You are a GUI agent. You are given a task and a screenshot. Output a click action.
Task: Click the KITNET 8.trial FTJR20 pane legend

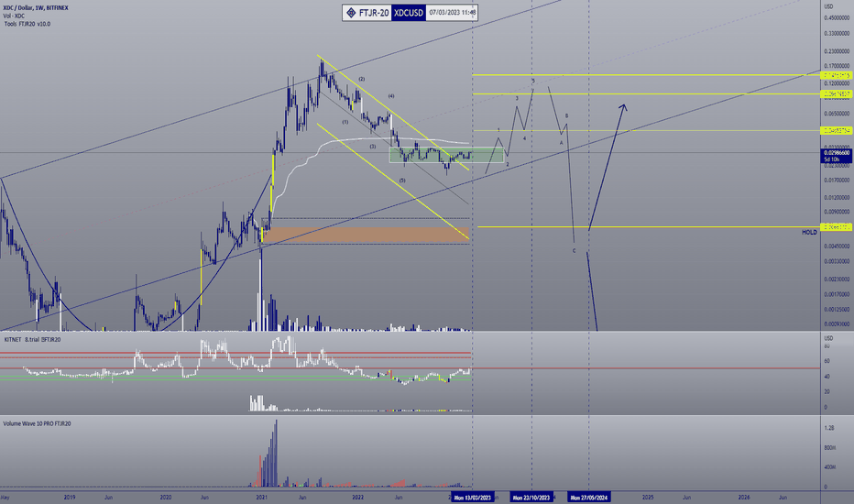click(32, 339)
